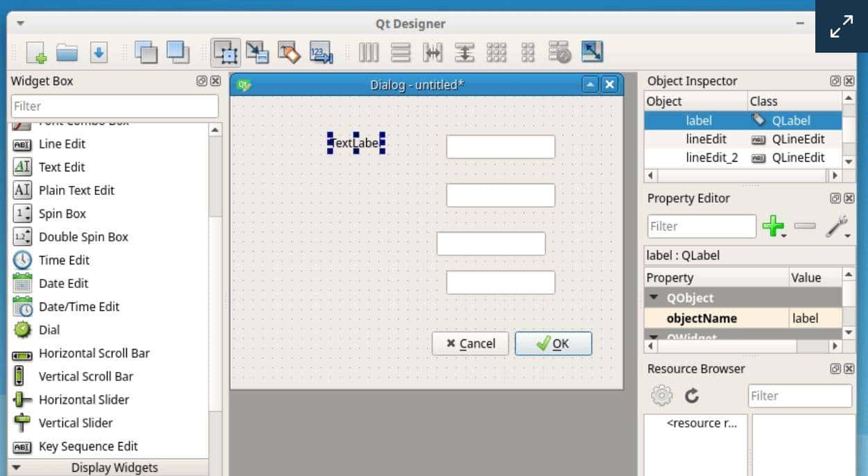Click fullscreen expand arrows overlay icon
This screenshot has width=868, height=476.
(842, 27)
